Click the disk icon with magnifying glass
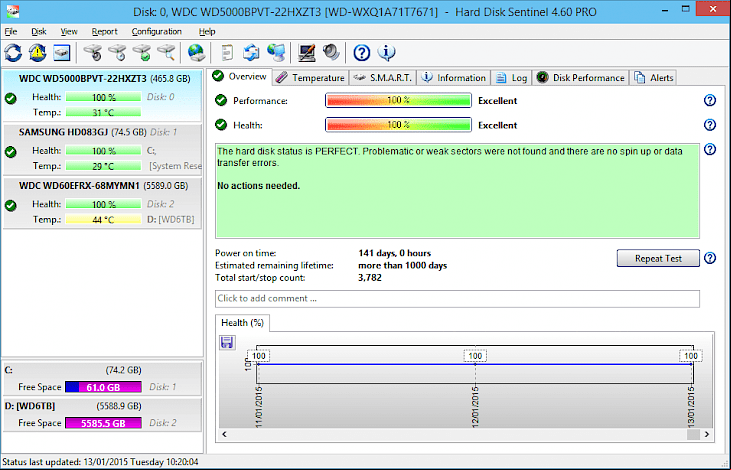Image resolution: width=731 pixels, height=470 pixels. pyautogui.click(x=166, y=53)
